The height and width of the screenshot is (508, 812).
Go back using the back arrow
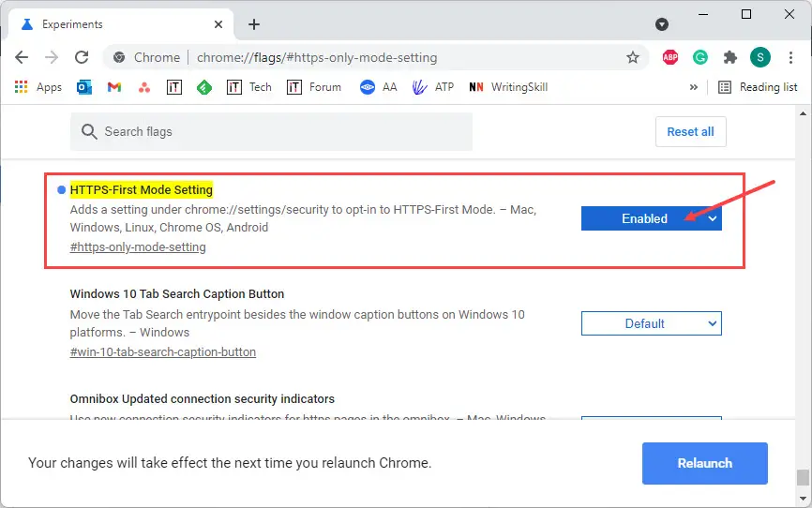(x=22, y=57)
